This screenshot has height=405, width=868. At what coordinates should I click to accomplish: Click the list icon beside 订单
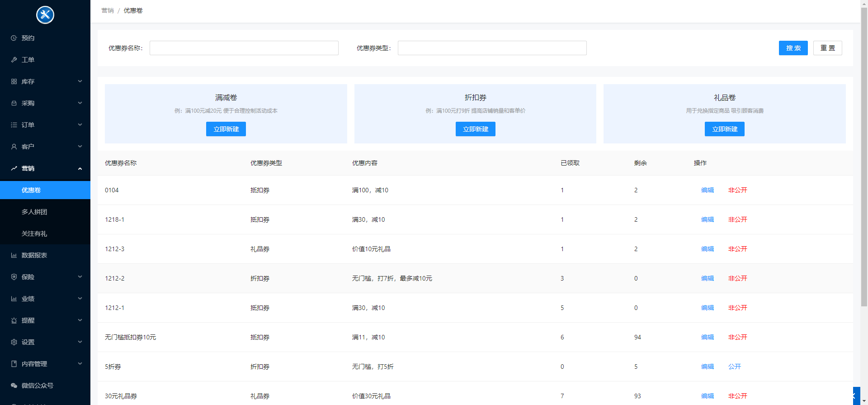pyautogui.click(x=14, y=125)
